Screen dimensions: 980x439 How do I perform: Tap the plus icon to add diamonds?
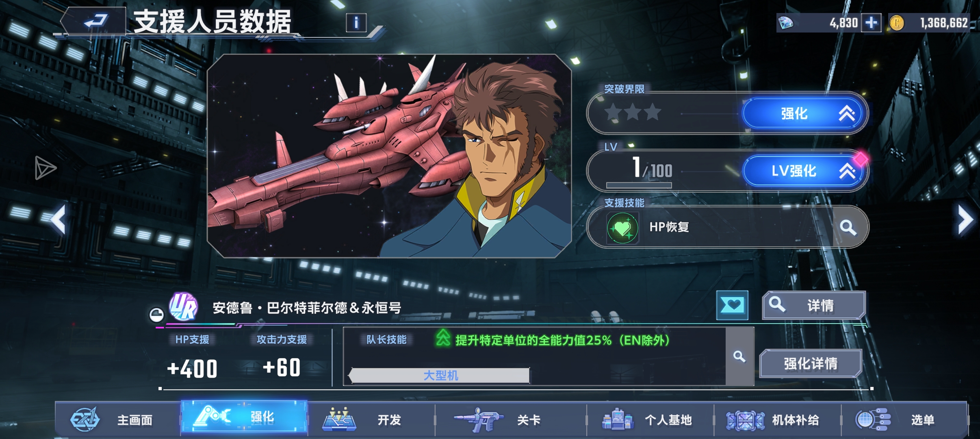click(x=871, y=23)
